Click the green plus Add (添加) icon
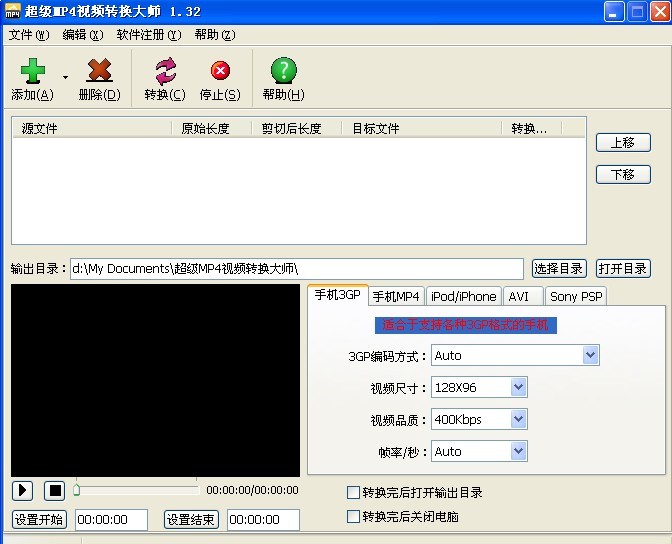This screenshot has width=672, height=544. click(33, 71)
